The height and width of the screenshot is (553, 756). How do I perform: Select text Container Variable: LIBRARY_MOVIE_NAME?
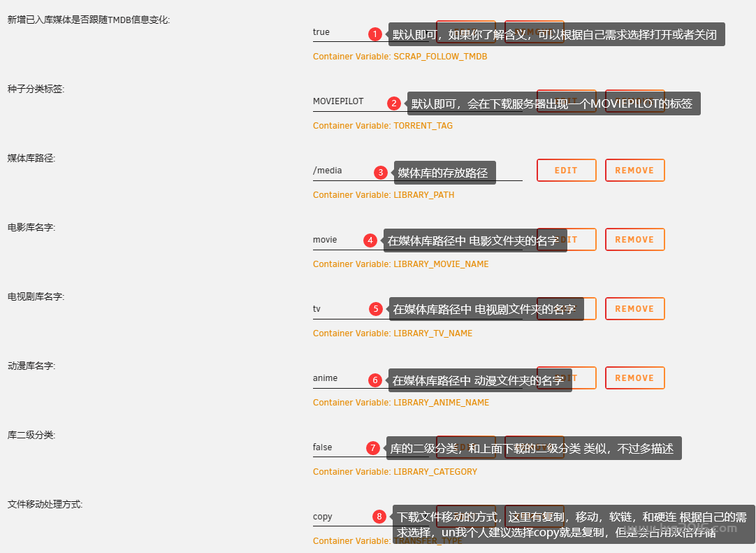point(401,264)
